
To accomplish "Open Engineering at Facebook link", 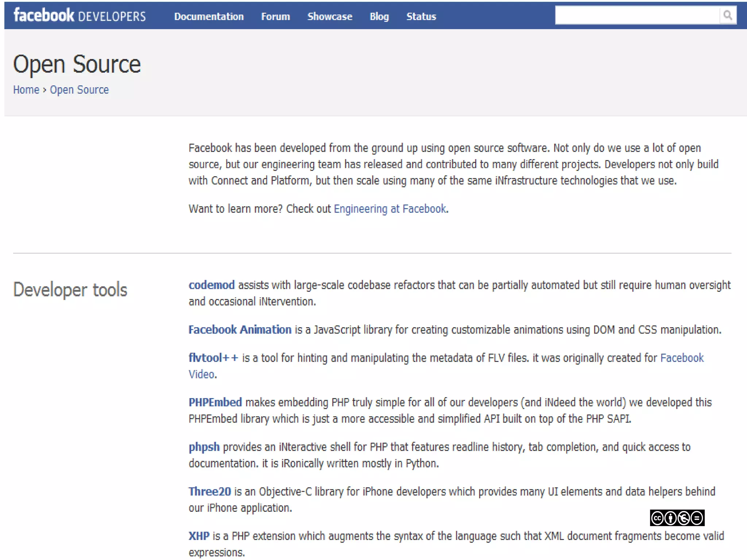I will [x=390, y=209].
